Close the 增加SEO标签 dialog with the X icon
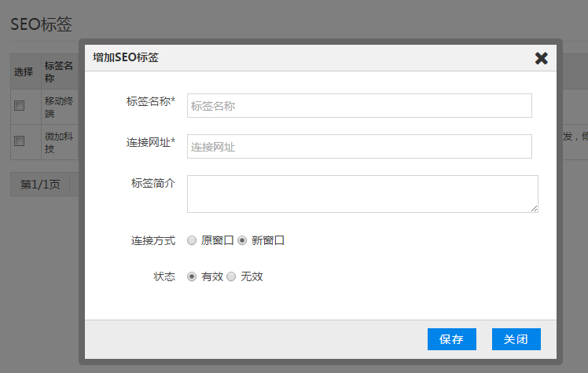The image size is (588, 373). (541, 58)
